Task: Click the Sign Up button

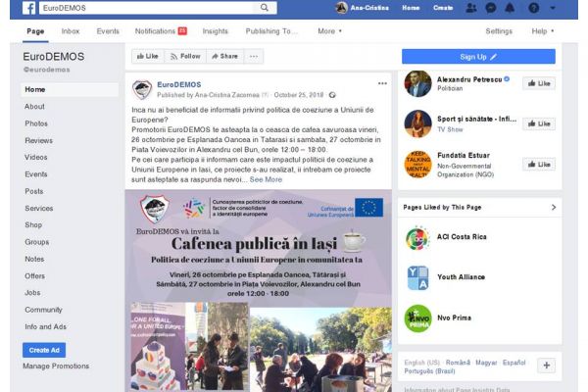Action: point(478,57)
